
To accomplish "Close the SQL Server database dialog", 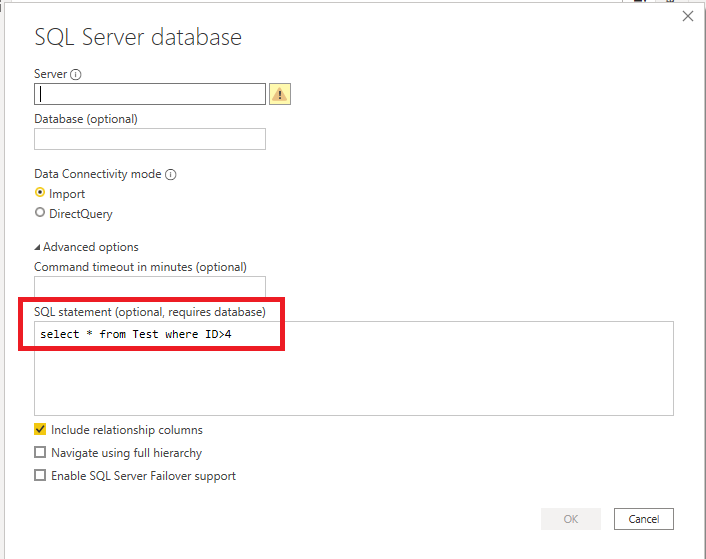I will point(688,17).
